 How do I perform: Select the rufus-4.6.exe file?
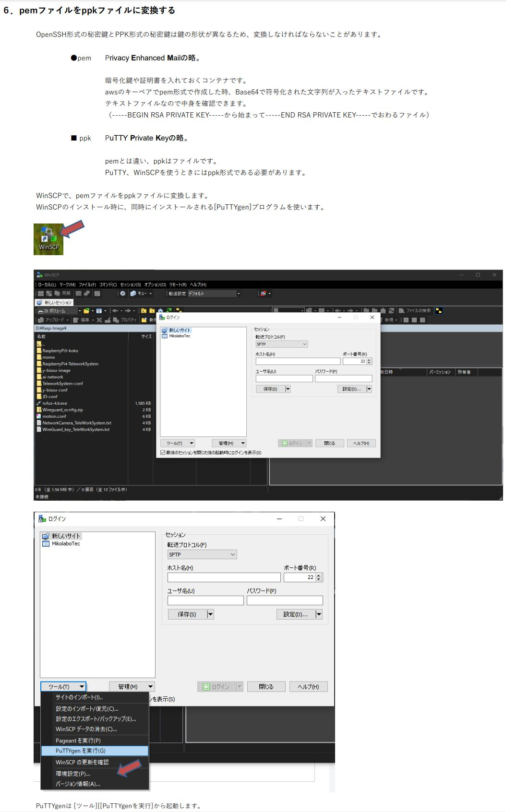52,403
